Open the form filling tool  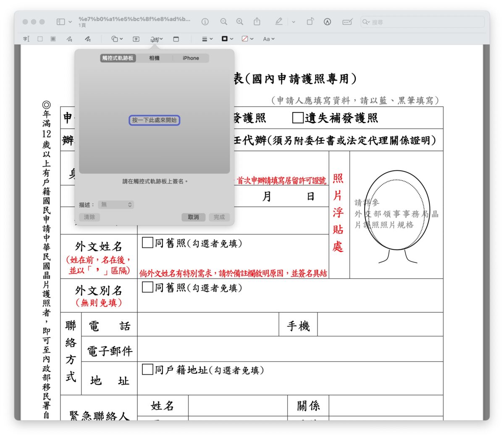point(347,22)
